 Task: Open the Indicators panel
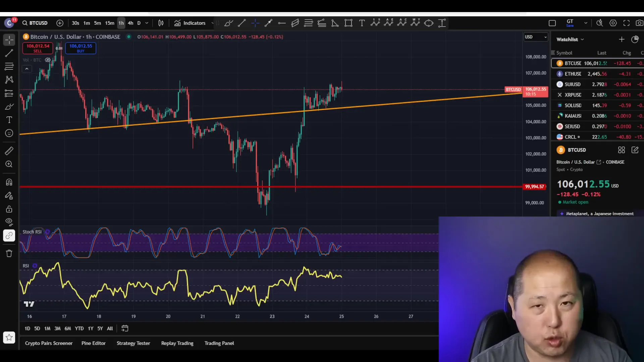[190, 23]
